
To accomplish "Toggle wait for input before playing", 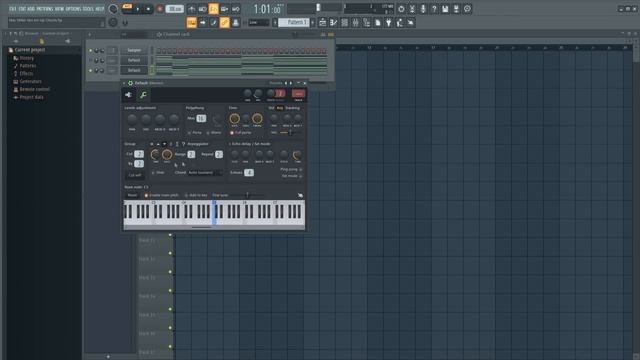I will (x=202, y=9).
